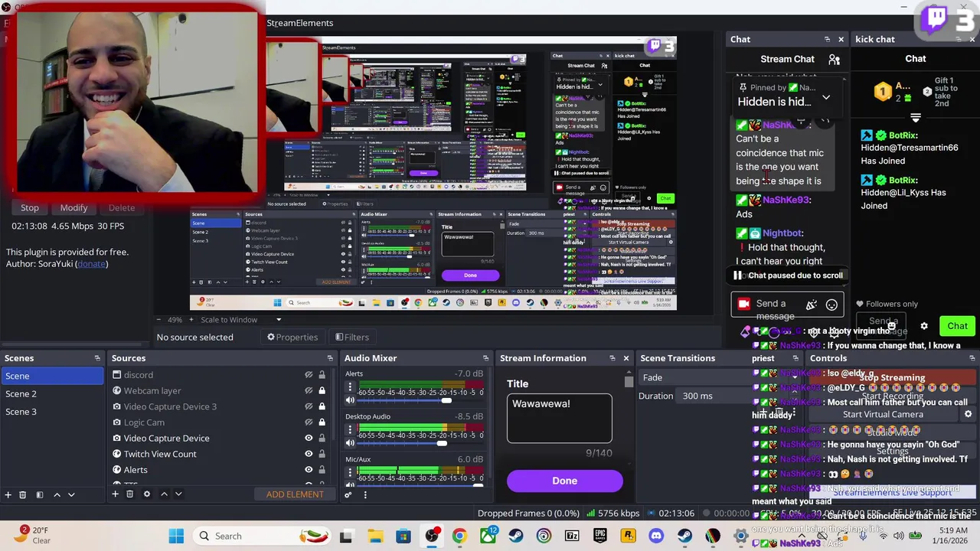Open Google Chrome from the taskbar
Viewport: 980px width, 551px height.
[x=459, y=536]
